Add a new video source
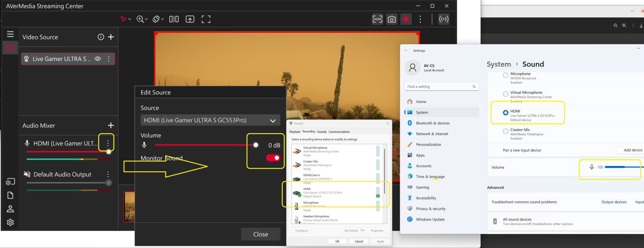 pos(111,37)
